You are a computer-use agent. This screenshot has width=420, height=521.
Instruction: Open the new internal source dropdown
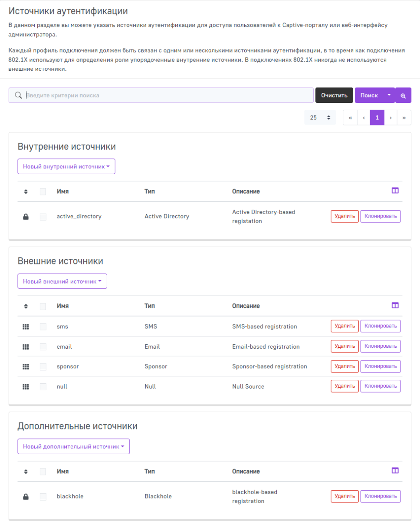(x=66, y=167)
